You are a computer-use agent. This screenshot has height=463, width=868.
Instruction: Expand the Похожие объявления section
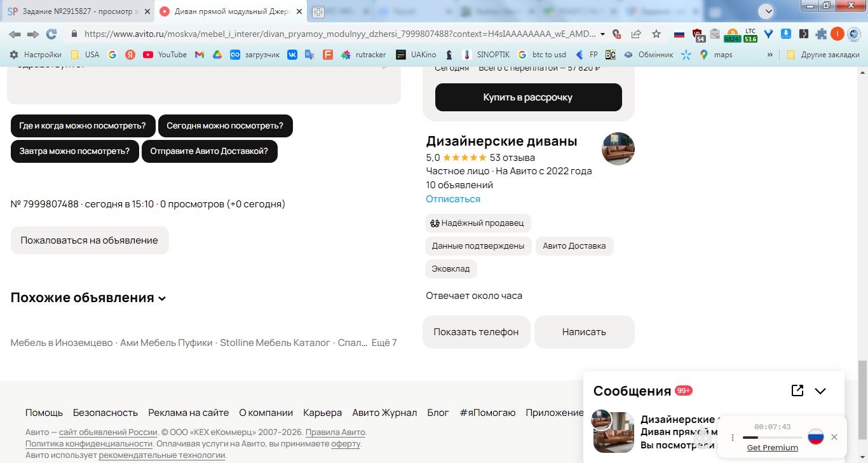88,298
